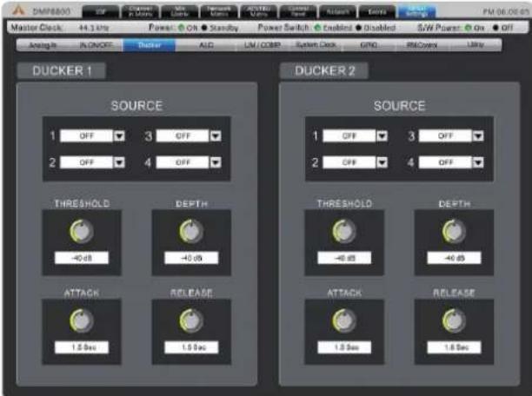532x396 pixels.
Task: Click Ducker 1 Depth -40 dB field
Action: pos(191,258)
